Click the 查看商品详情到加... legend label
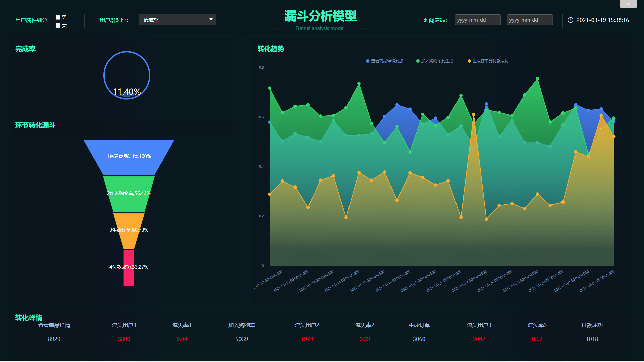Screen dimensions: 644x362 388,61
